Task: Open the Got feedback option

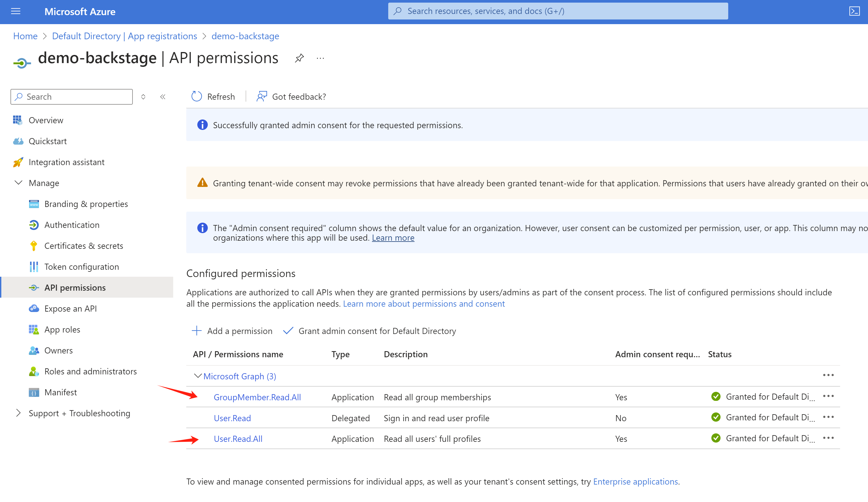Action: point(291,97)
